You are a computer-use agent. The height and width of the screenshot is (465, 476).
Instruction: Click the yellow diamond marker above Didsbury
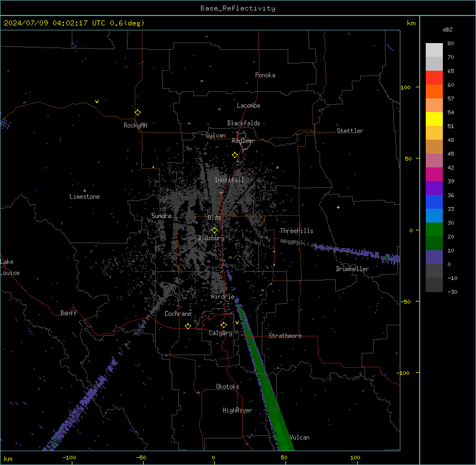pyautogui.click(x=214, y=230)
